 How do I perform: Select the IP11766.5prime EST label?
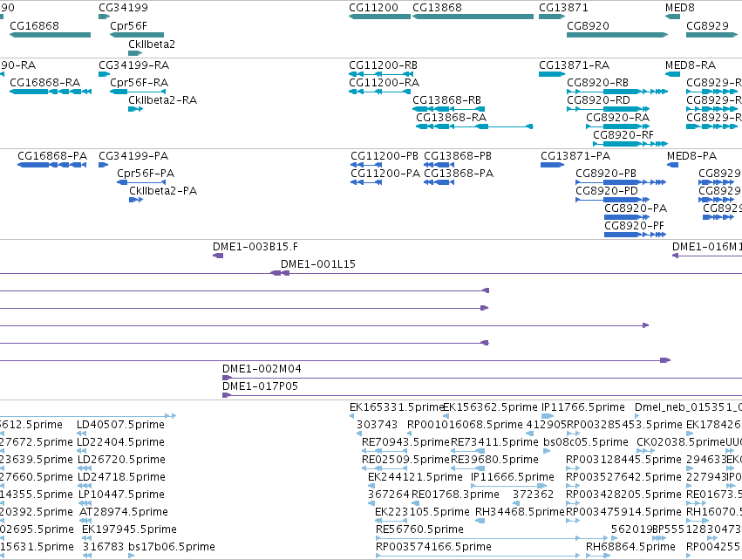tap(583, 407)
